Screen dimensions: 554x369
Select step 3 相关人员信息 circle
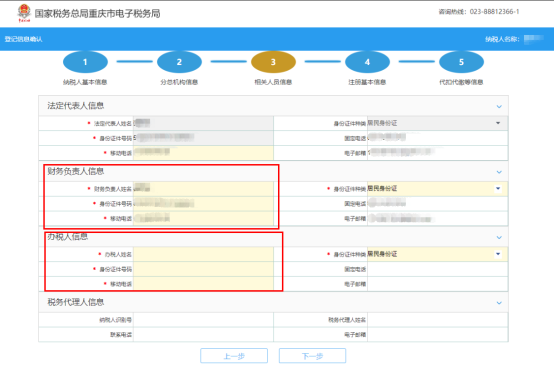point(273,62)
